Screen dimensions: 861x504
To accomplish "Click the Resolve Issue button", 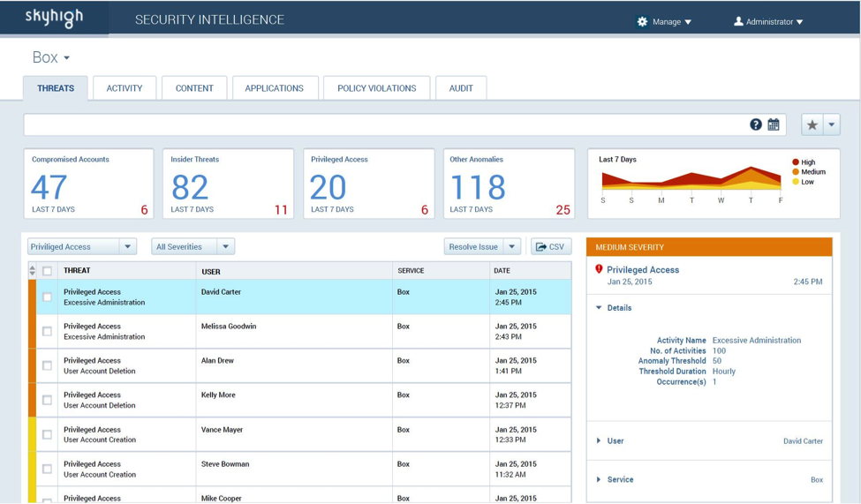I will point(473,246).
